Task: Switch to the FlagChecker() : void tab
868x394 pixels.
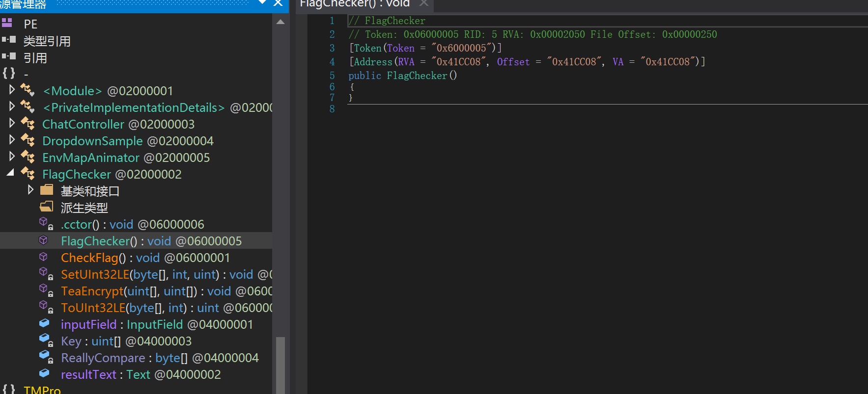Action: coord(355,4)
